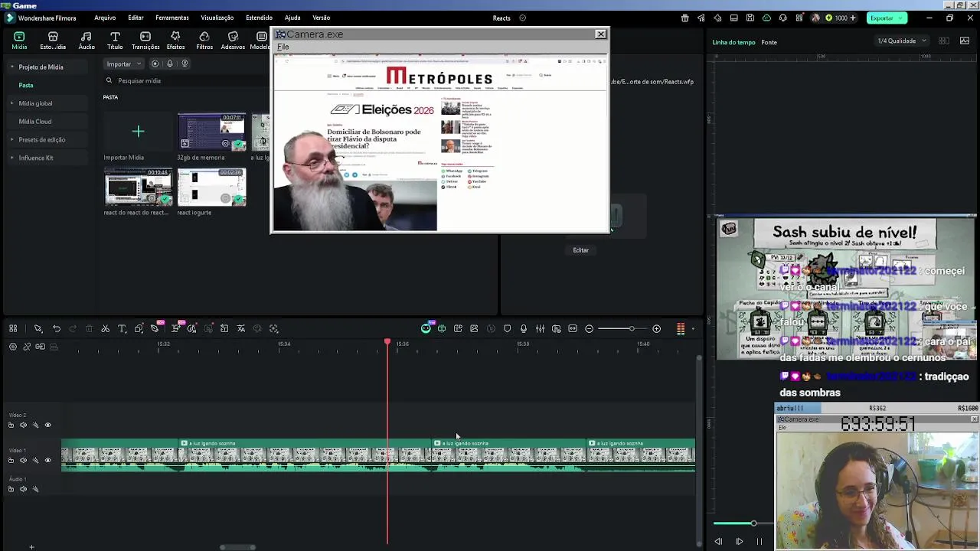This screenshot has width=980, height=551.
Task: Open the audio level meter icon
Action: [681, 328]
